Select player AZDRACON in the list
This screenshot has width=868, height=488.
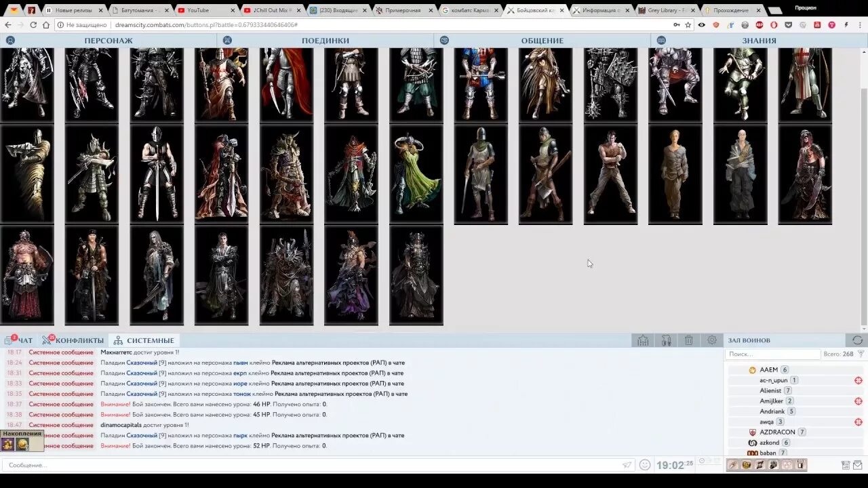(x=777, y=432)
